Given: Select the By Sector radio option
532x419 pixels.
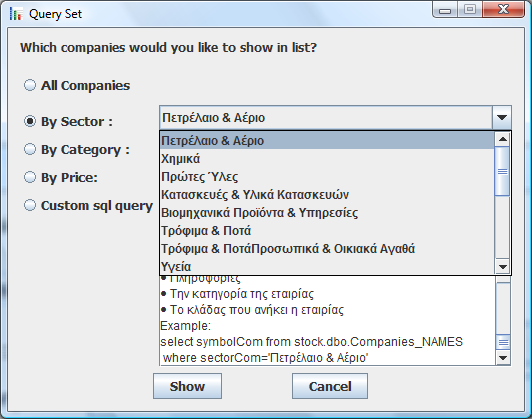Looking at the screenshot, I should [30, 121].
